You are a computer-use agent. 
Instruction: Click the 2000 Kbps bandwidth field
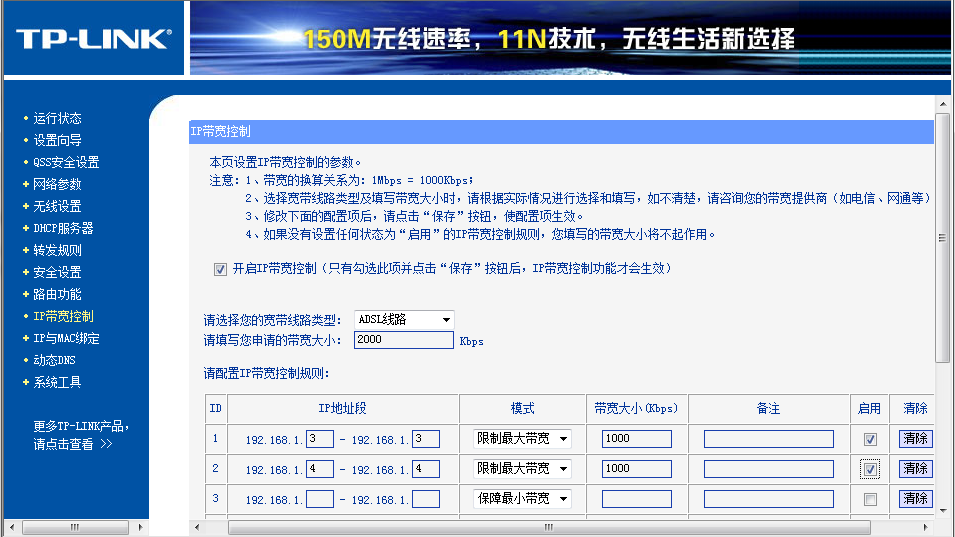point(404,340)
